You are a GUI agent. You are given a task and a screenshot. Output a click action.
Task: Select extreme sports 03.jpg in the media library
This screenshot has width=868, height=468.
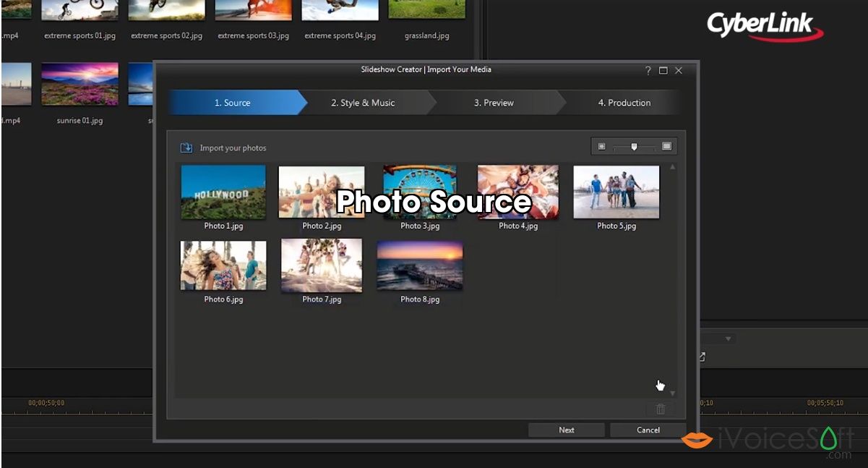point(253,10)
